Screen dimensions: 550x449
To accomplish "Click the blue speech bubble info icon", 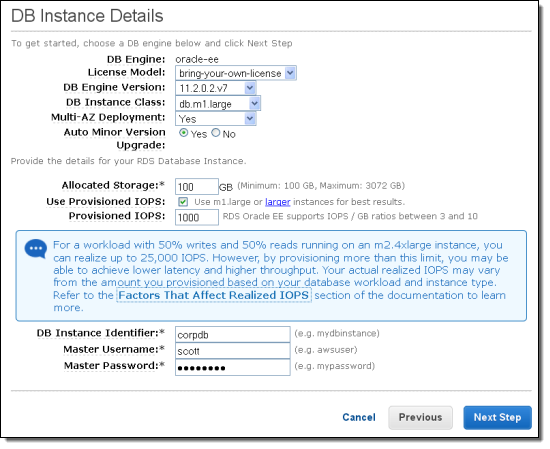I will [36, 248].
